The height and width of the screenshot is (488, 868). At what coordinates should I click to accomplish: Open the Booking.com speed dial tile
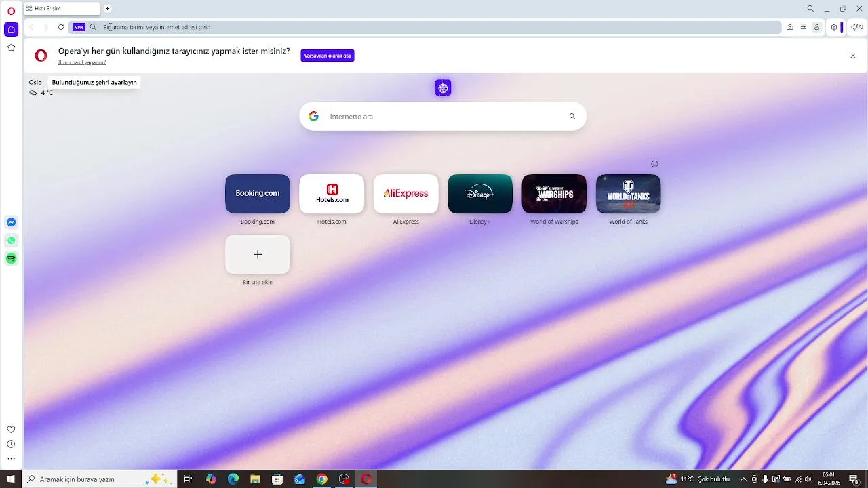point(258,193)
